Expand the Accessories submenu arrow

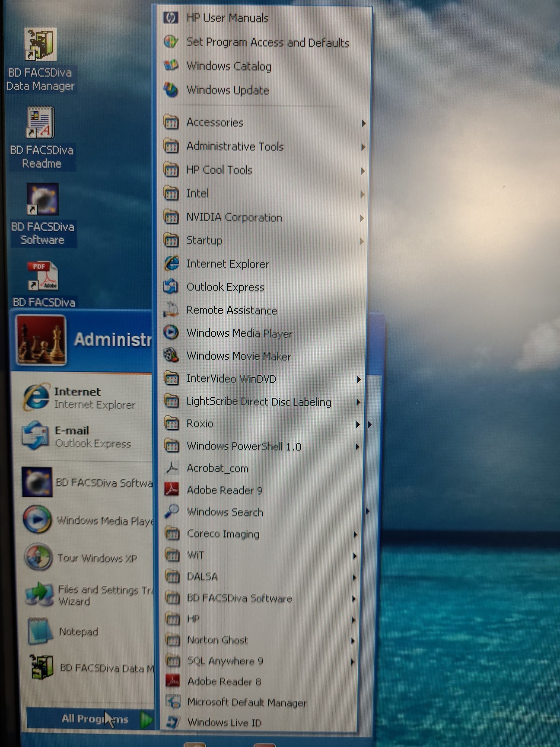(x=363, y=124)
